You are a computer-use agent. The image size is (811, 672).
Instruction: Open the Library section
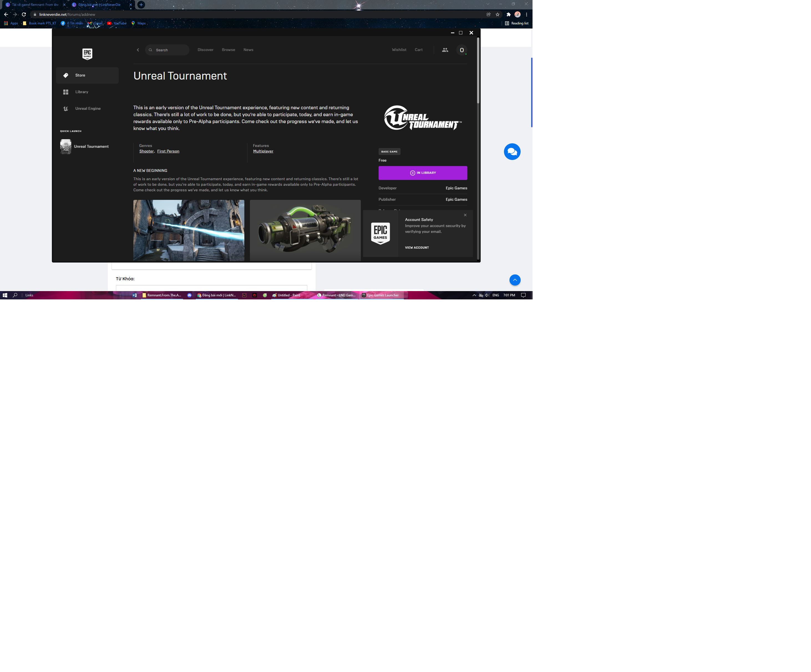82,92
